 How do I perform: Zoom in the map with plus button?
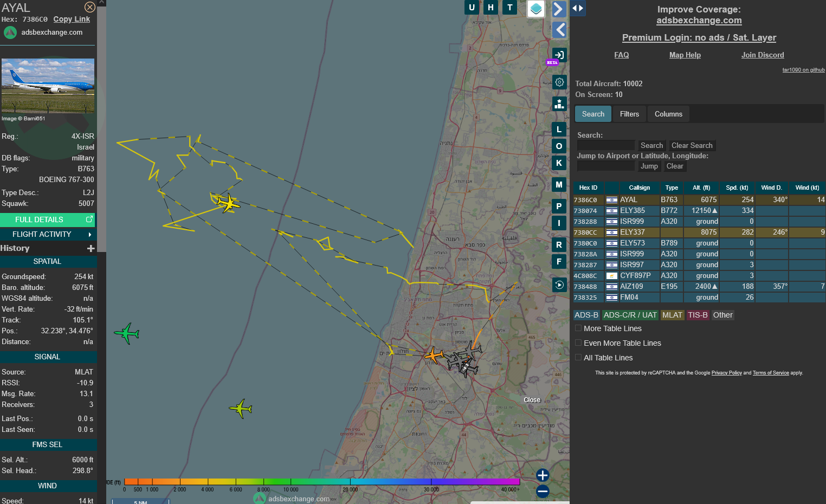(543, 475)
